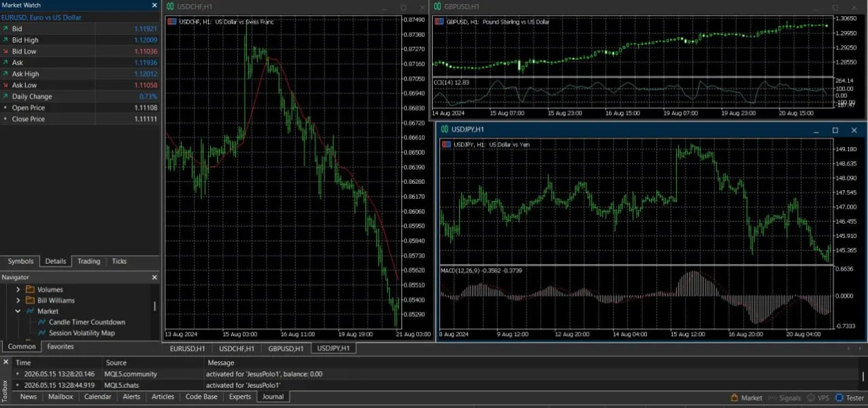Open the Signals service icon

(x=773, y=398)
